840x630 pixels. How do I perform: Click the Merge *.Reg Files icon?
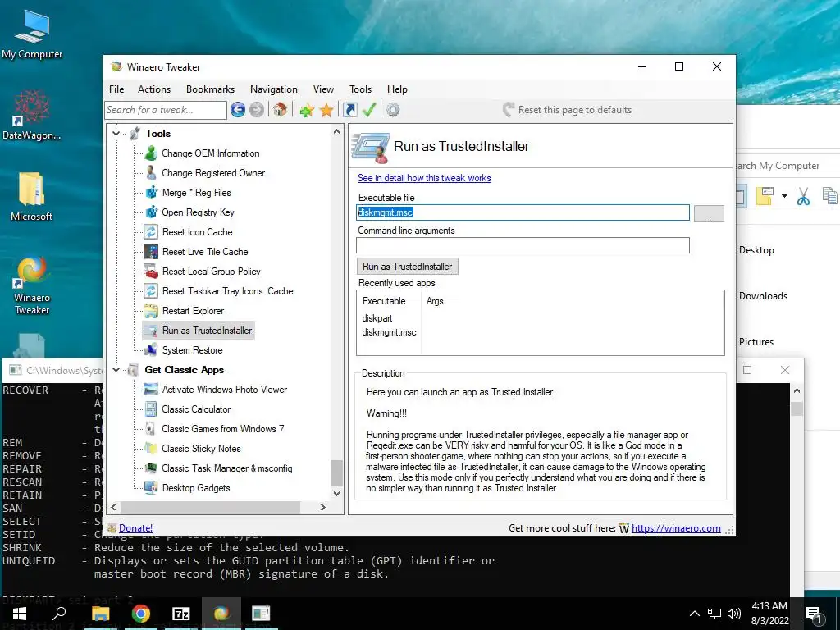152,192
